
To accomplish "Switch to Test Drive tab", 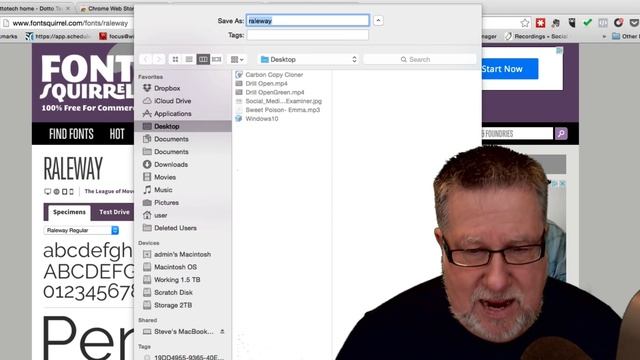I will (114, 212).
